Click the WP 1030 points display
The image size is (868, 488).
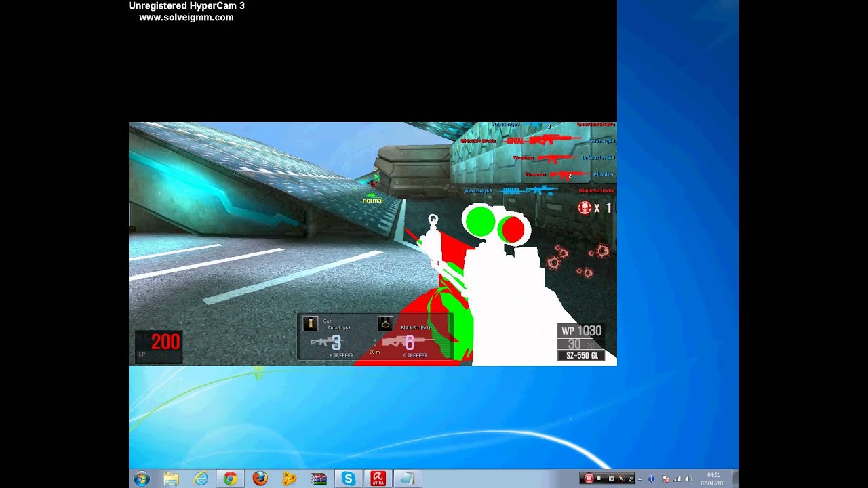click(581, 331)
